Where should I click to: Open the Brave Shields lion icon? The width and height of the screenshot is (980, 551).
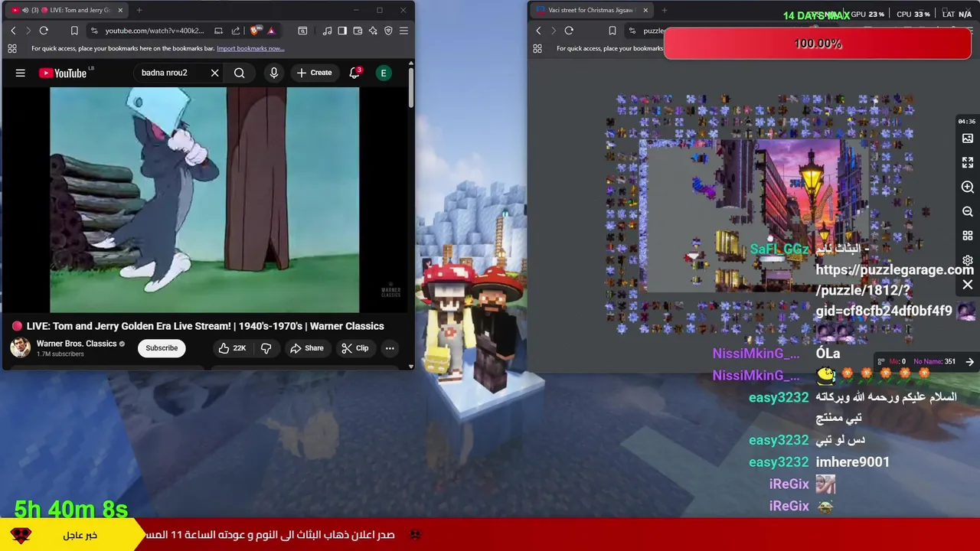click(x=255, y=31)
